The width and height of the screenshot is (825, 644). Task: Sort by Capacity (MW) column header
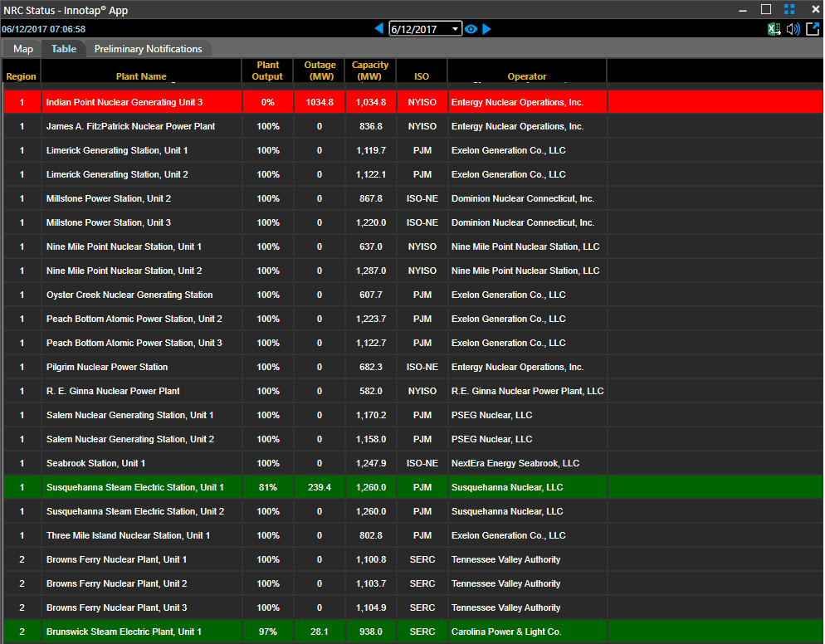click(x=370, y=71)
